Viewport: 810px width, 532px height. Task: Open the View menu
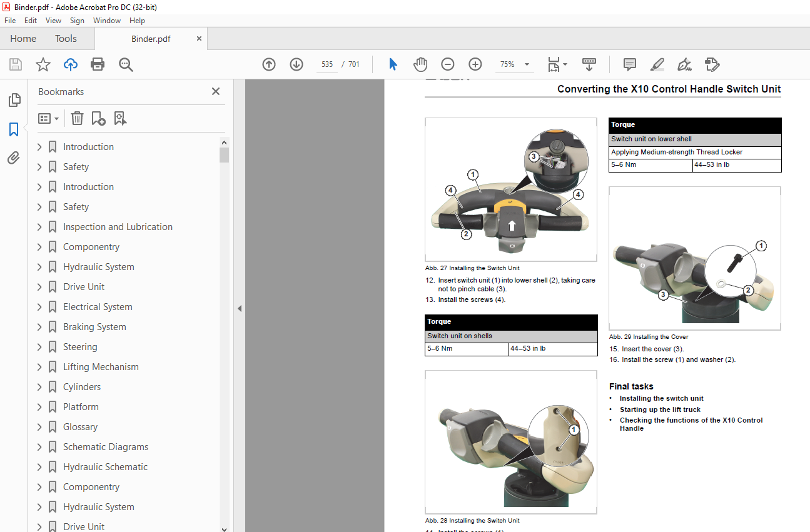pos(53,21)
